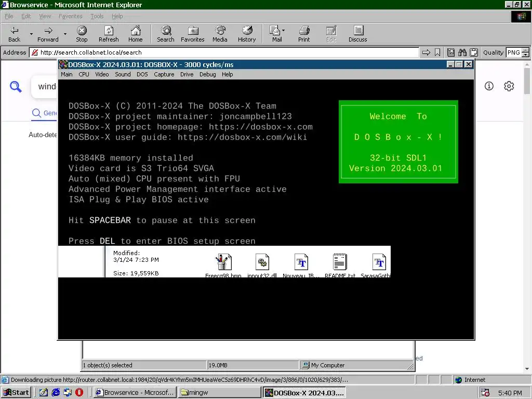Click the Forward arrow in IE toolbar

click(48, 34)
